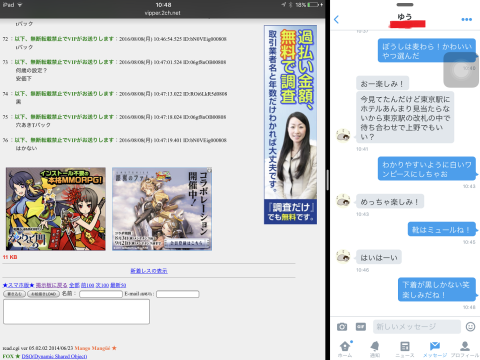Open the GIF picker in the message bar
The width and height of the screenshot is (480, 360).
click(361, 327)
